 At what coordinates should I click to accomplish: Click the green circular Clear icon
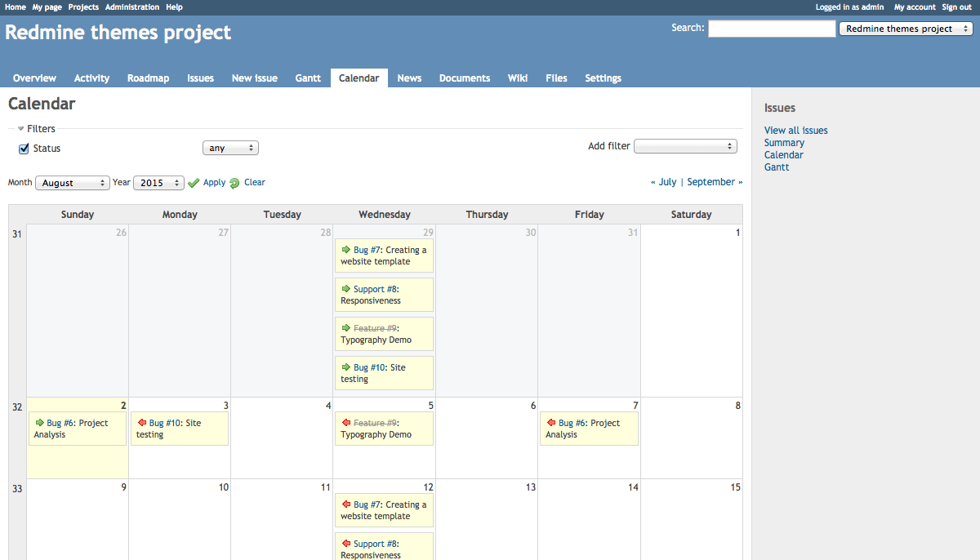tap(234, 183)
